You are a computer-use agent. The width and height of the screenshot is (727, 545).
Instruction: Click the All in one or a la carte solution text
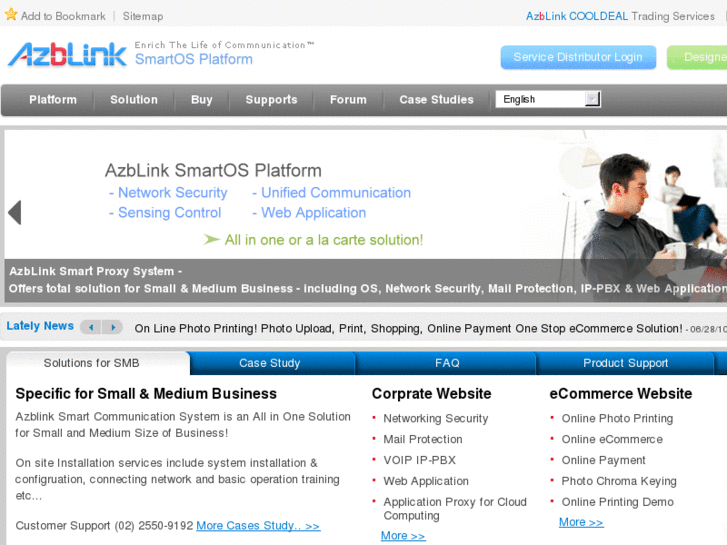point(324,240)
